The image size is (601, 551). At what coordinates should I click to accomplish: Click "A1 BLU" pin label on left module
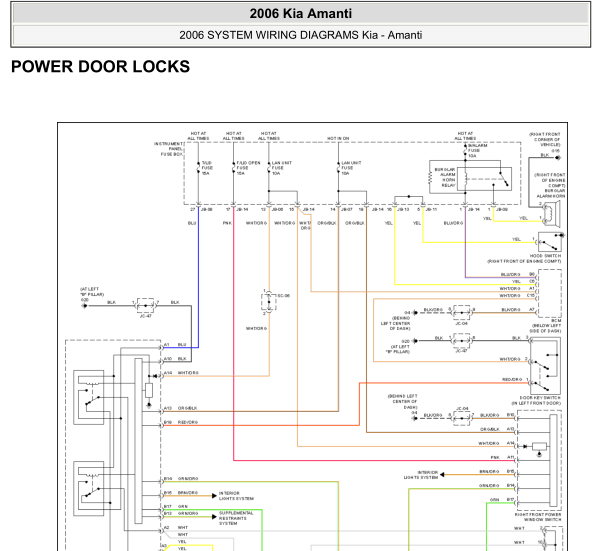(x=175, y=344)
